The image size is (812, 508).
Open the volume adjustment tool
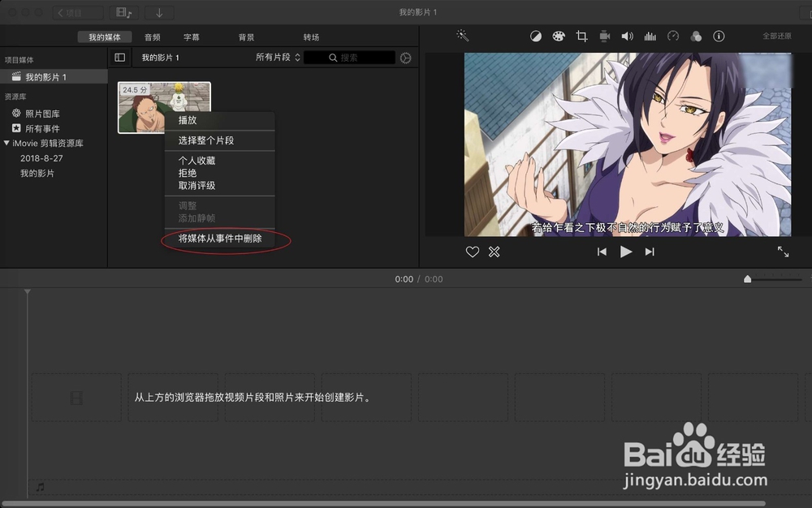tap(627, 37)
